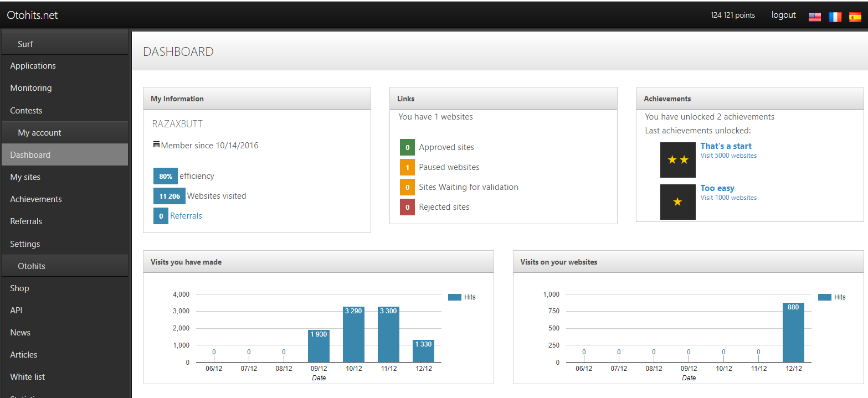This screenshot has width=868, height=398.
Task: Click the calendar icon beside Member since
Action: [x=156, y=144]
